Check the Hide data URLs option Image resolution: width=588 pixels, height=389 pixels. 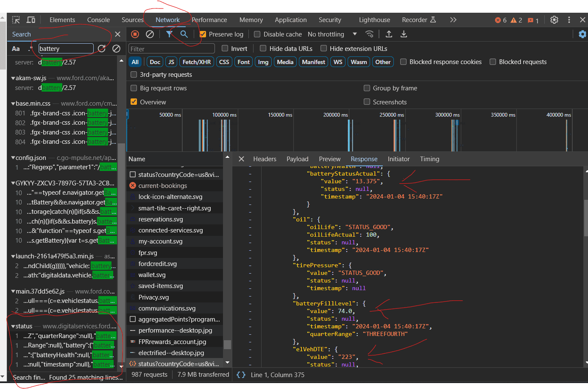[263, 49]
